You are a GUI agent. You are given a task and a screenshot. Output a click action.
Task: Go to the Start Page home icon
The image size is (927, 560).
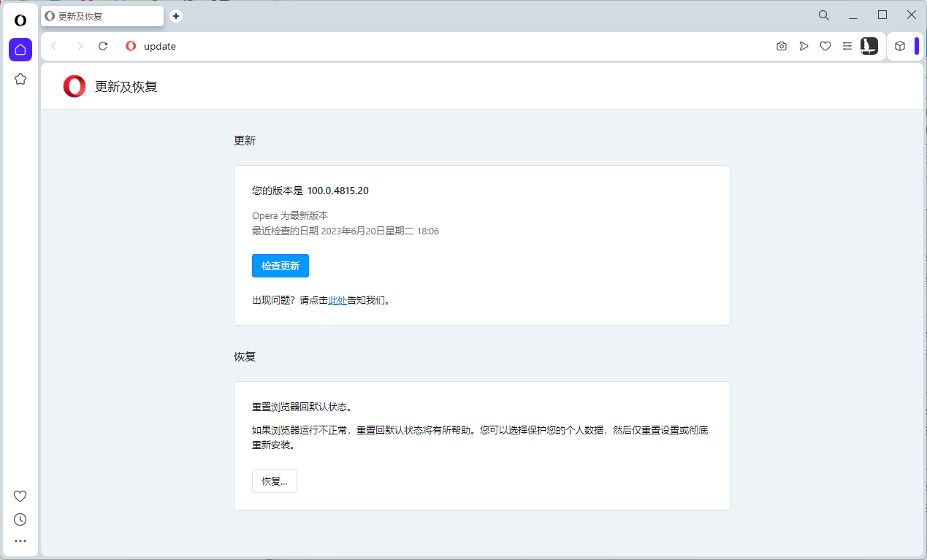[20, 50]
